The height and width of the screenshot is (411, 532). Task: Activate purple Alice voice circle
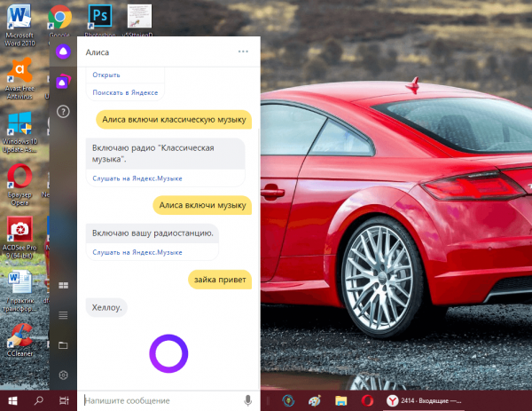pos(168,353)
